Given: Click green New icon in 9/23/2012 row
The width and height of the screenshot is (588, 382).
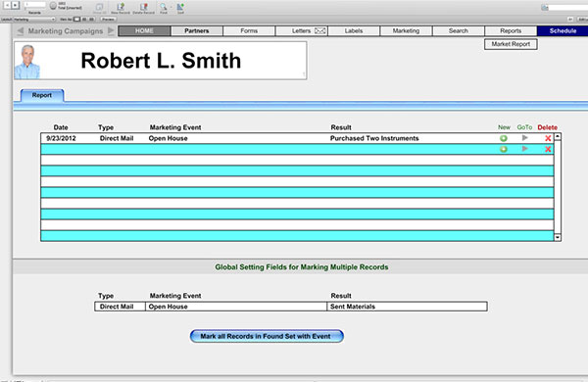Looking at the screenshot, I should point(504,138).
